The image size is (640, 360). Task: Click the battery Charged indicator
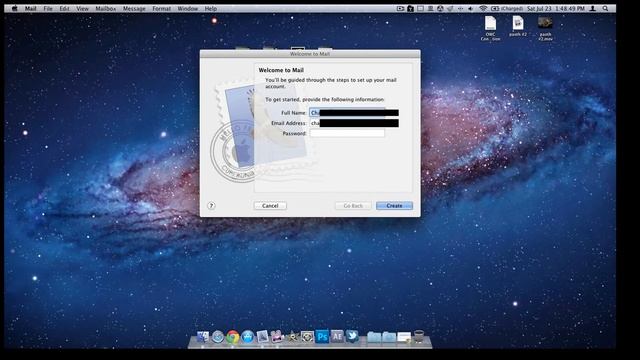point(507,8)
